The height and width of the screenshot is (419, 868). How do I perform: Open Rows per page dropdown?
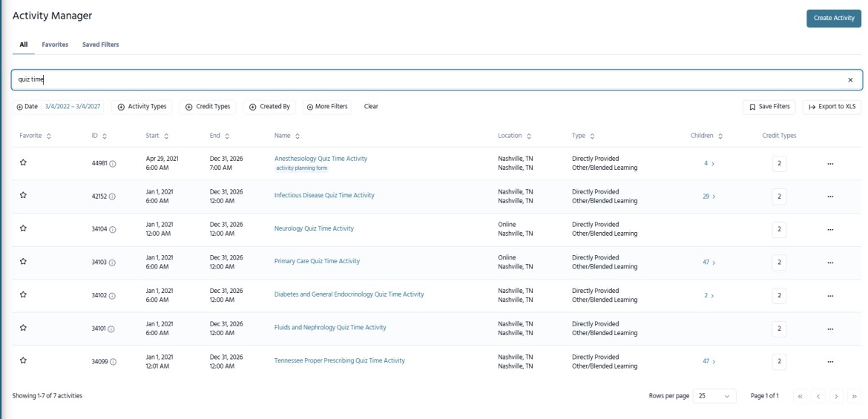(714, 395)
